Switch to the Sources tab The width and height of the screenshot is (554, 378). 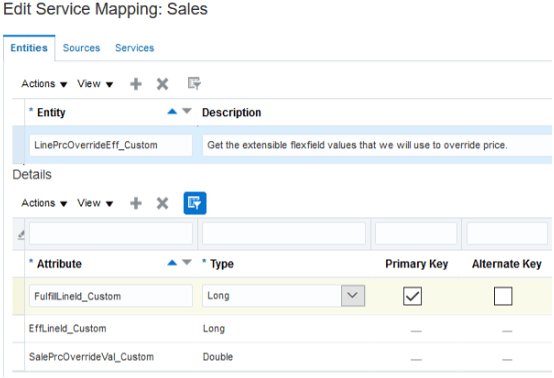click(x=81, y=48)
